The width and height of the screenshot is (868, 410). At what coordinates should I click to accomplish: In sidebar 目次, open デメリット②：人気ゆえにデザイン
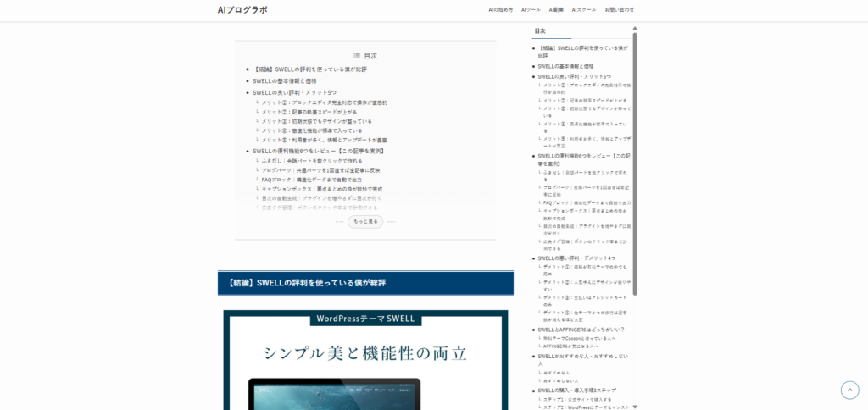[x=587, y=285]
